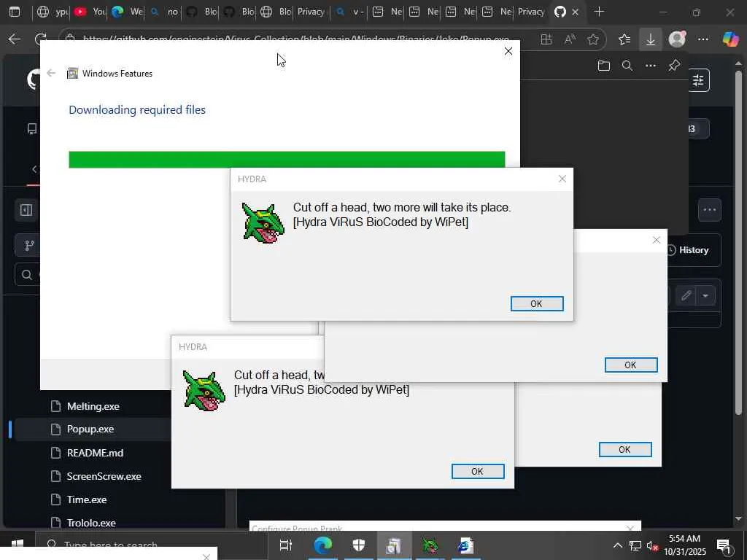The width and height of the screenshot is (747, 560).
Task: Click the split screen icon in address bar
Action: pyautogui.click(x=546, y=39)
